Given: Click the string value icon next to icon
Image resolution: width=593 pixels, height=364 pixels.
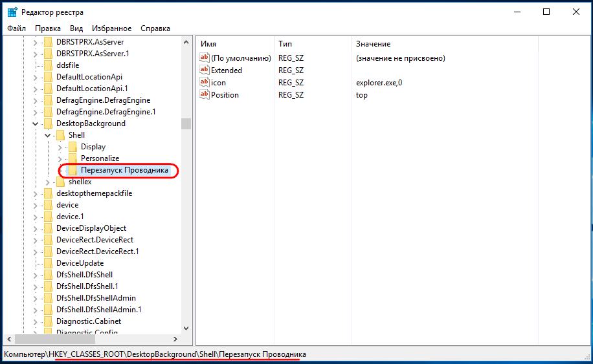Looking at the screenshot, I should tap(205, 82).
